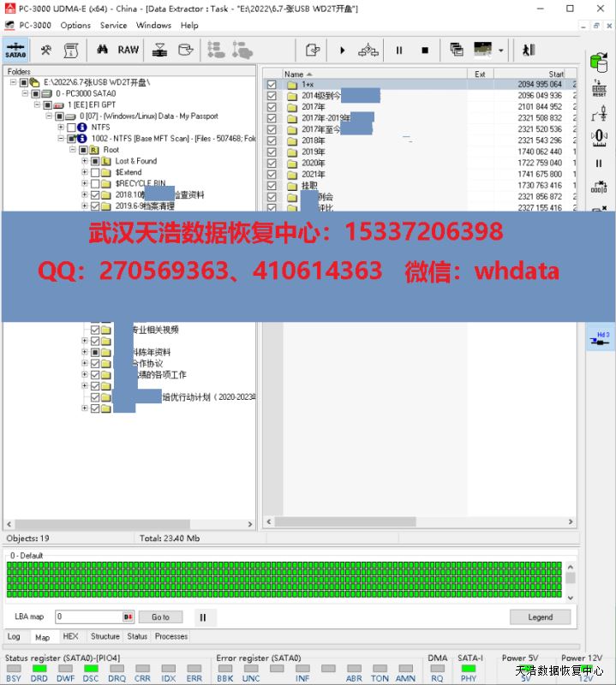This screenshot has width=616, height=685.
Task: Check the NTFS partition checkbox in tree
Action: [71, 128]
